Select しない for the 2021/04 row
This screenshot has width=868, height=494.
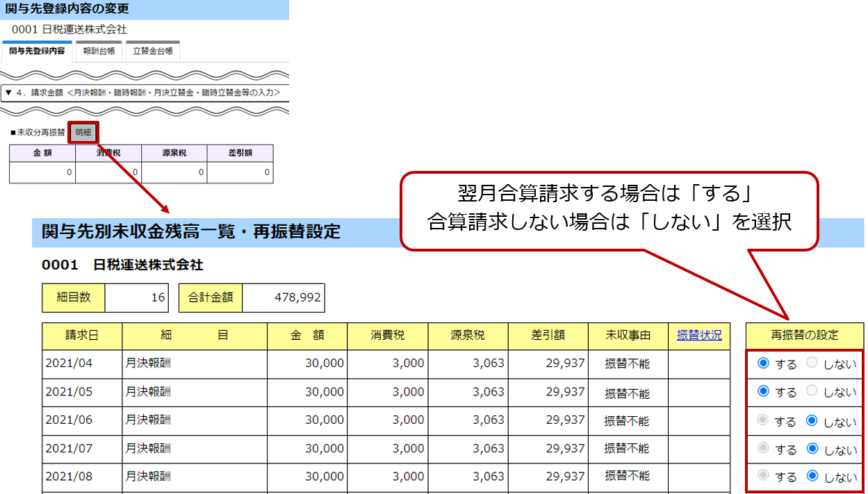[812, 363]
